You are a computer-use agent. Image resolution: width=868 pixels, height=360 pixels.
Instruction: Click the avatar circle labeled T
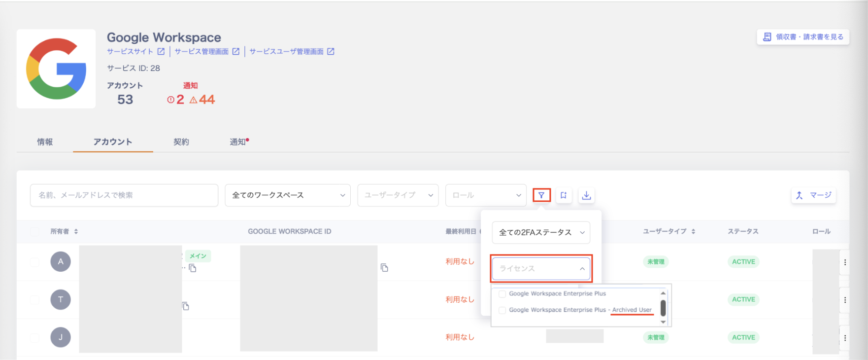61,299
